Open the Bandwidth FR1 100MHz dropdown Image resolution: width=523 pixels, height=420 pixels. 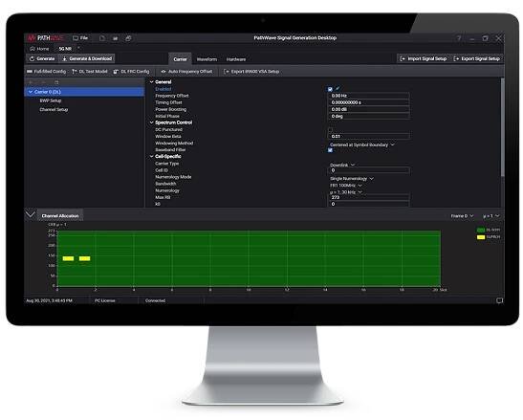pyautogui.click(x=346, y=186)
